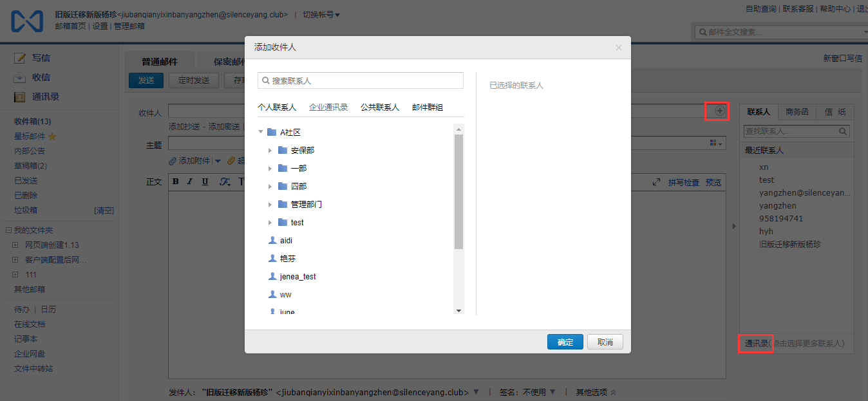Click the 取消 button
The image size is (868, 401).
coord(605,342)
